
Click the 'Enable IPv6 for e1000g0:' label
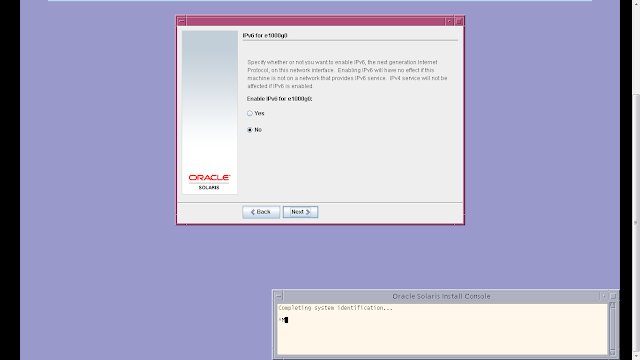[x=280, y=99]
